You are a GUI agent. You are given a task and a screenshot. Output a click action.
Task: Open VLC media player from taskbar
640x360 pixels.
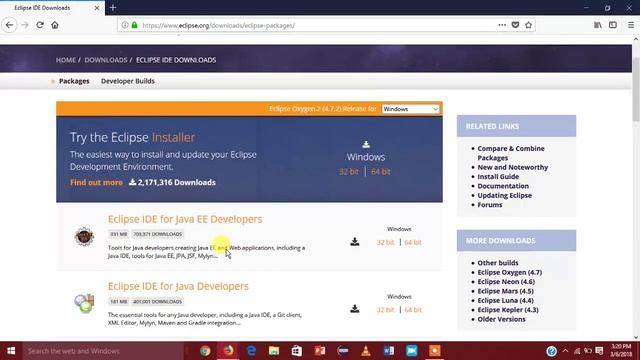pos(366,351)
